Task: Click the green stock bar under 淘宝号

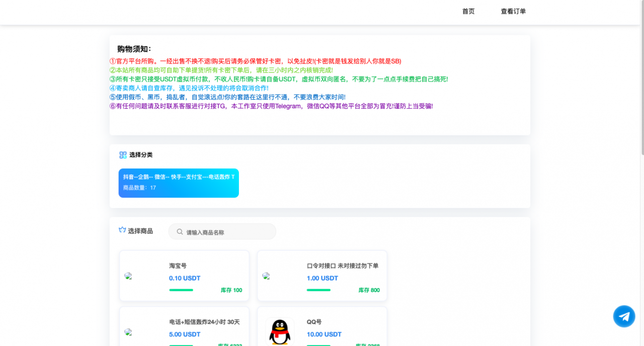Action: 182,290
